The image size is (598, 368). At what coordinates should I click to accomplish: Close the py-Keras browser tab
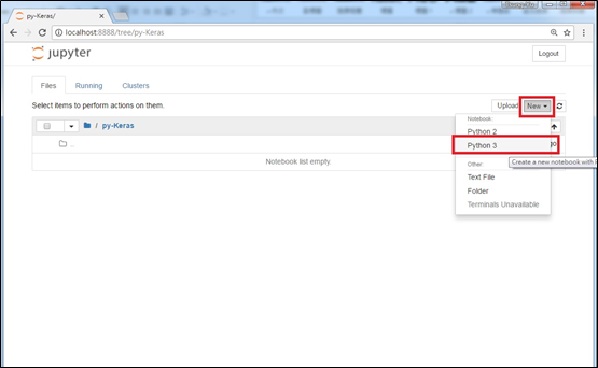click(x=101, y=16)
